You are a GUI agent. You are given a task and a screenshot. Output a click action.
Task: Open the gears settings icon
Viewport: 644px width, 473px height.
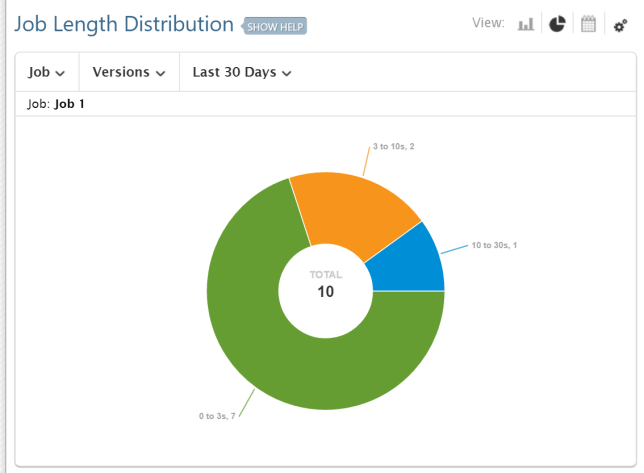pyautogui.click(x=620, y=25)
